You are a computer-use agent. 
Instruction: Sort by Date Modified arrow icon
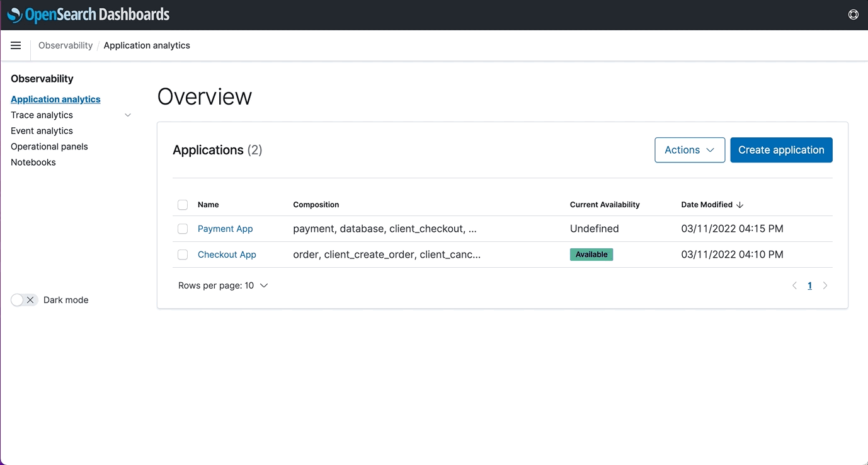pos(740,205)
